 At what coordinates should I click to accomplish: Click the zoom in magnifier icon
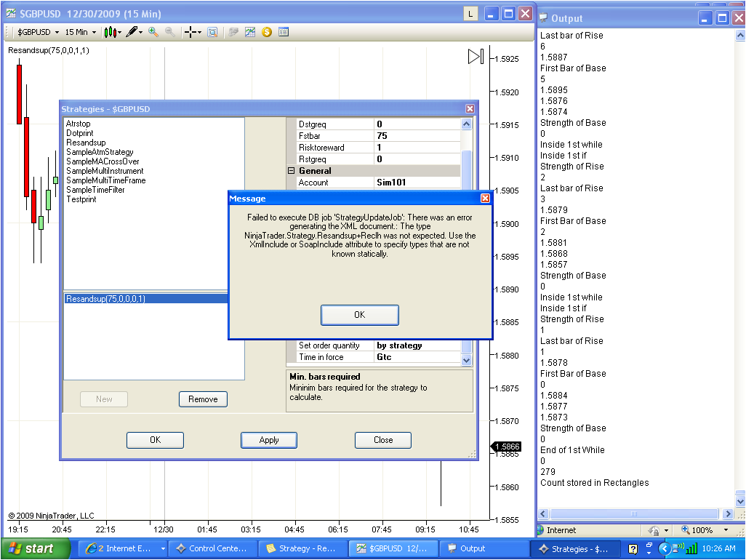click(x=153, y=32)
